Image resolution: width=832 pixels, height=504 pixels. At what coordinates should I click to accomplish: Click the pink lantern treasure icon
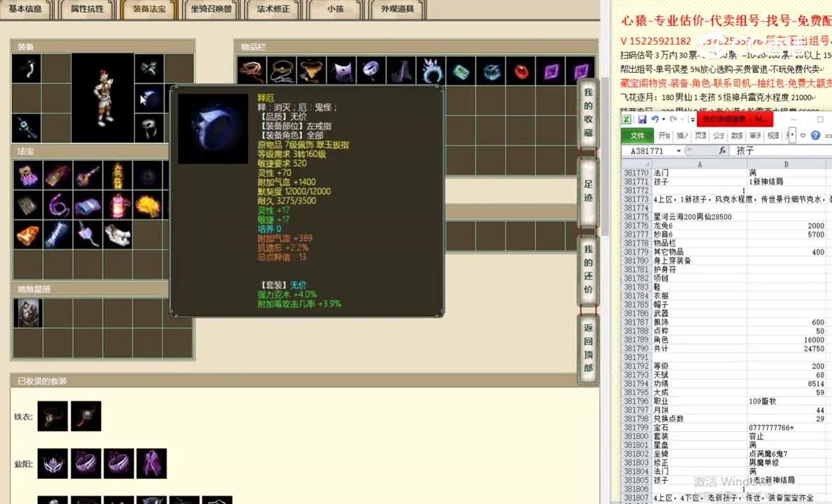pyautogui.click(x=118, y=205)
